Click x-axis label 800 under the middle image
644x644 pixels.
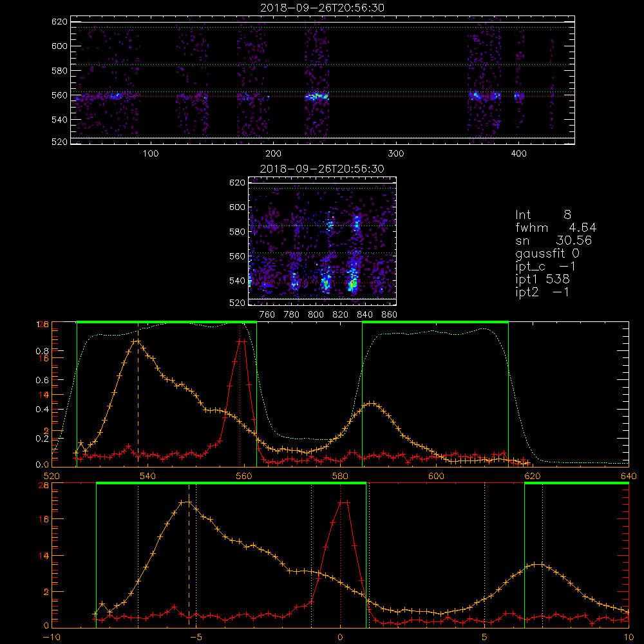pyautogui.click(x=316, y=315)
